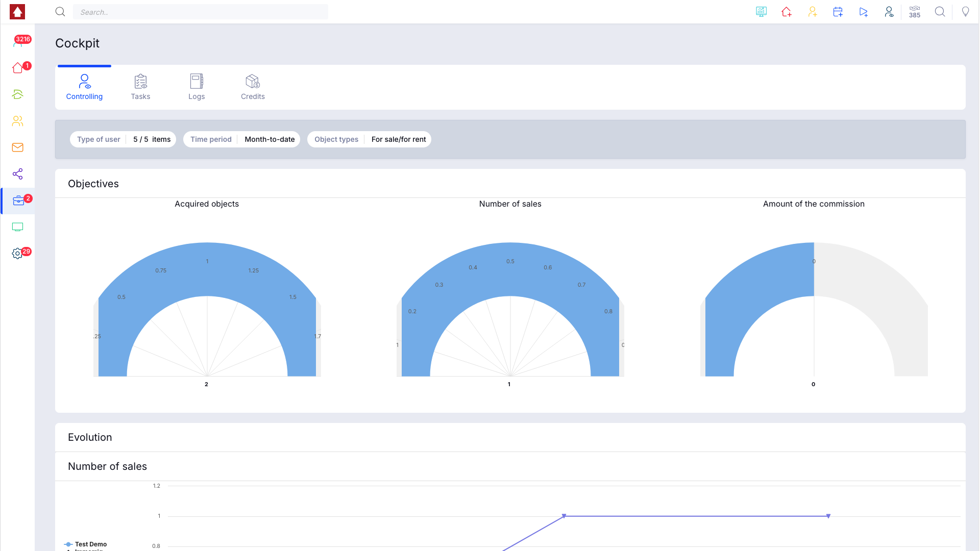Image resolution: width=980 pixels, height=551 pixels.
Task: Click the add calendar event icon
Action: click(838, 12)
